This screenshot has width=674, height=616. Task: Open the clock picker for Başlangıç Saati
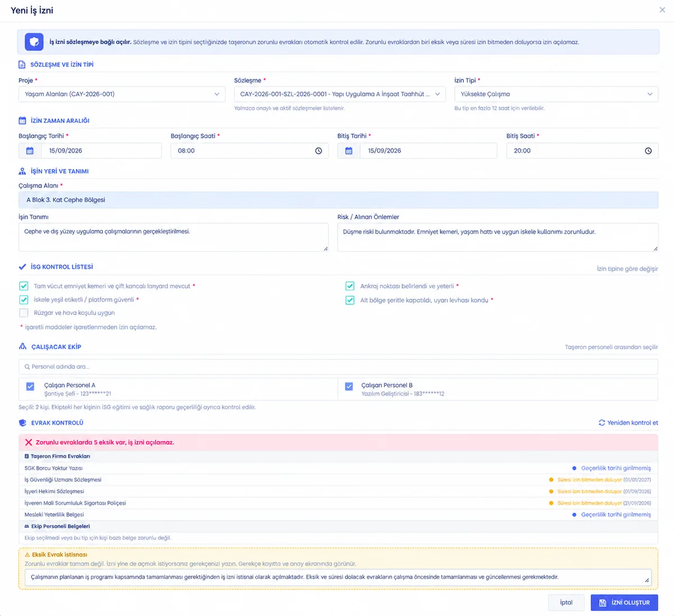click(x=318, y=151)
